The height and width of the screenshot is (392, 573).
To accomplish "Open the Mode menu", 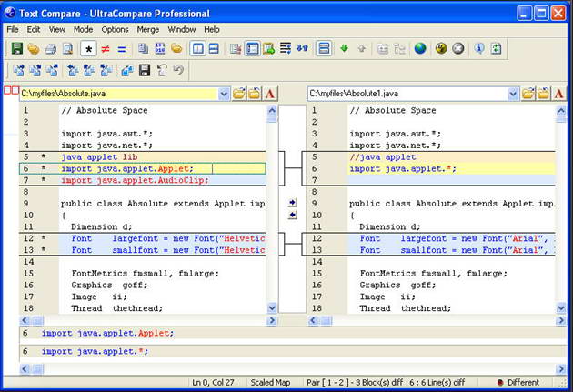I will click(84, 30).
